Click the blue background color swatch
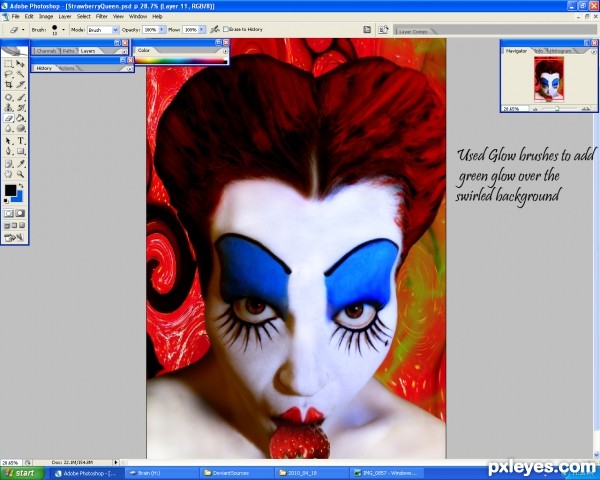The image size is (600, 480). pyautogui.click(x=18, y=197)
